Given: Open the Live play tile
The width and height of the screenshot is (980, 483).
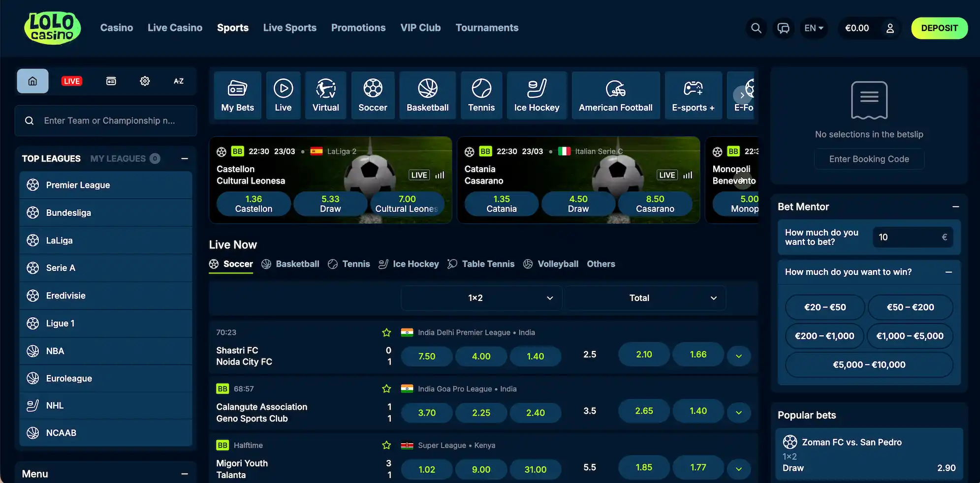Looking at the screenshot, I should pyautogui.click(x=283, y=95).
